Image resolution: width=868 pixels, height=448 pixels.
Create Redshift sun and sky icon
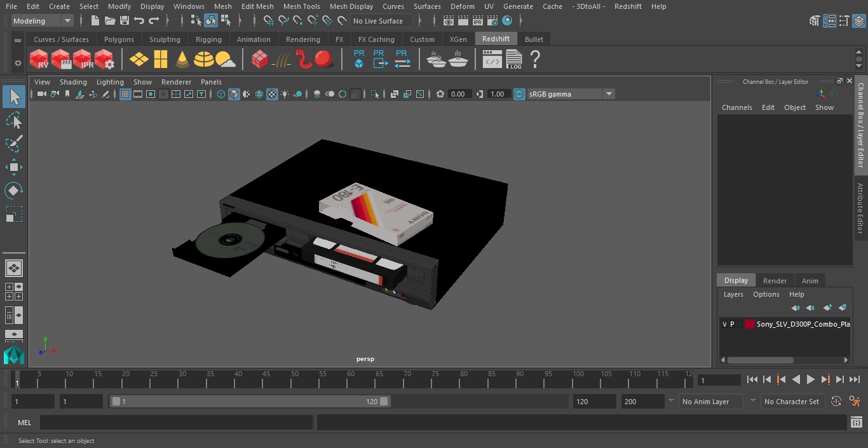pyautogui.click(x=225, y=60)
